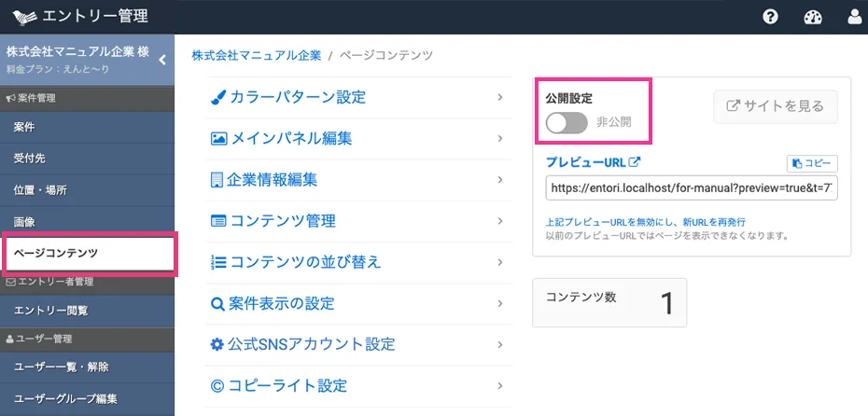
Task: Open ユーザー一覧・解除 in the sidebar
Action: (x=87, y=367)
